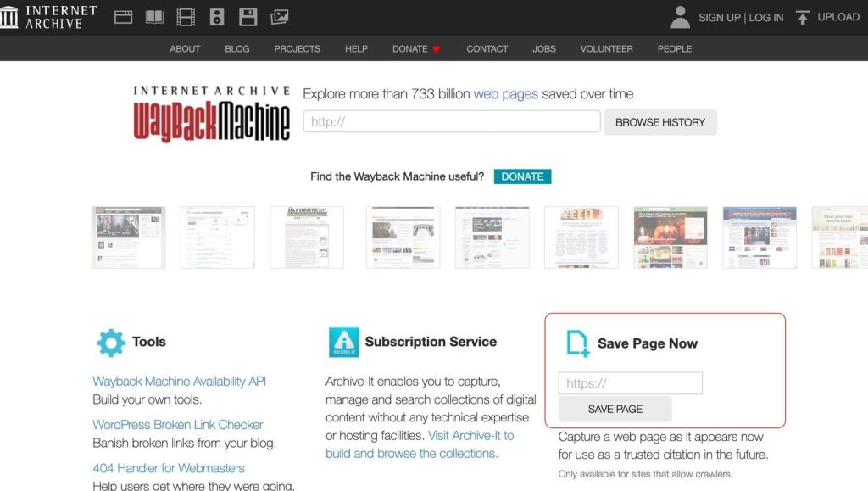The width and height of the screenshot is (868, 491).
Task: Open the Internet Archive home logo
Action: point(48,17)
